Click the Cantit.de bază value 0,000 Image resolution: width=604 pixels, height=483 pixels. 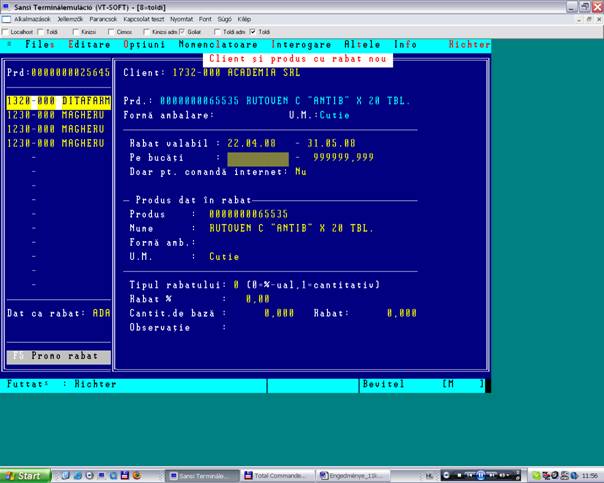click(279, 314)
